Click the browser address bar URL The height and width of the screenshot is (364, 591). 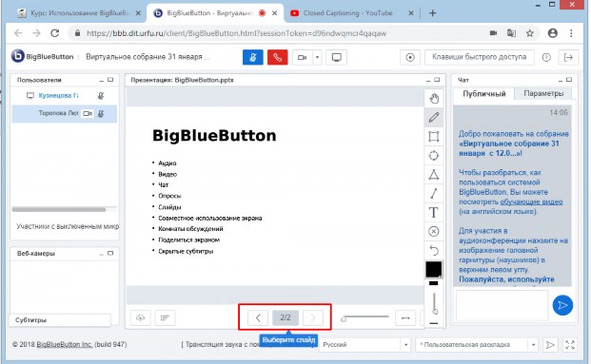point(237,33)
